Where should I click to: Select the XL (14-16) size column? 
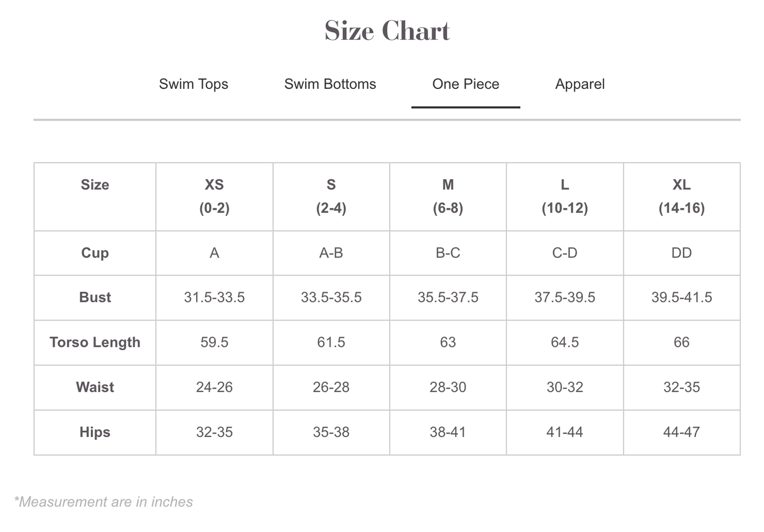[682, 196]
